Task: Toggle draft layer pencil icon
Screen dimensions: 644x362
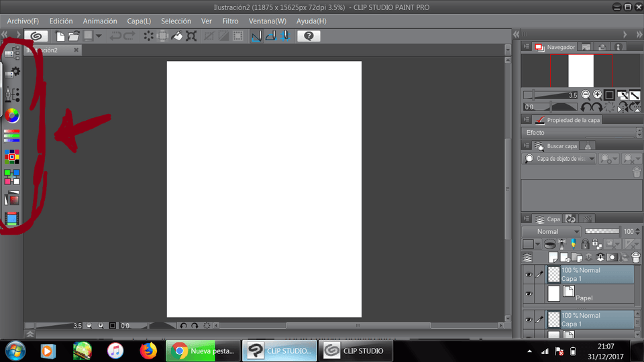Action: [574, 244]
